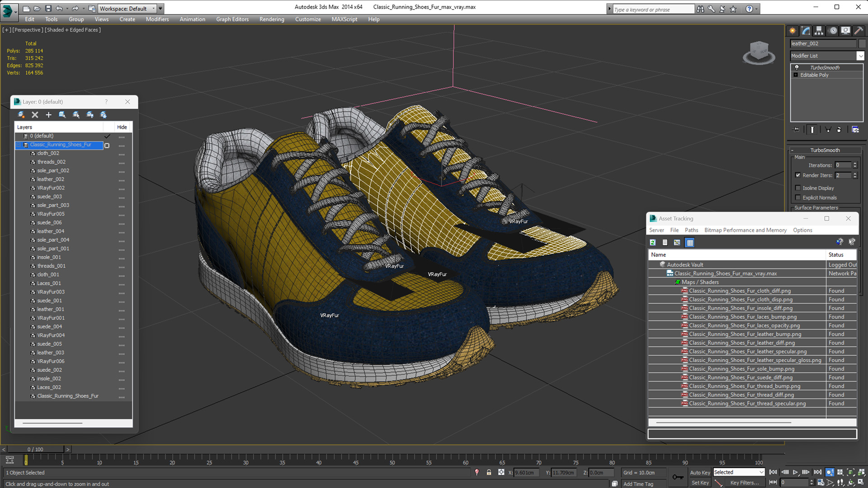The image size is (868, 488).
Task: Click the leather_002 object color swatch
Action: [x=862, y=43]
